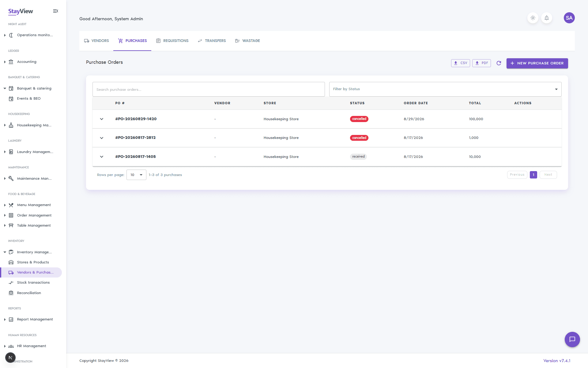Export purchase orders as CSV

[460, 63]
